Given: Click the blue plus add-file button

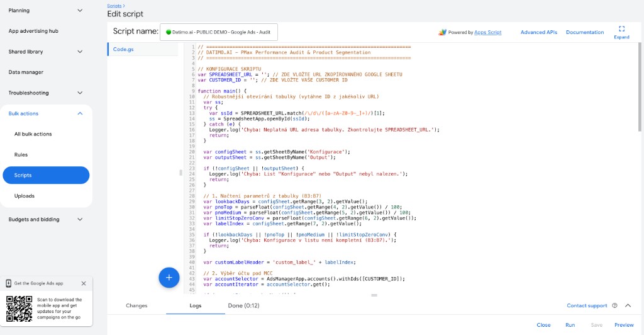Looking at the screenshot, I should coord(169,278).
